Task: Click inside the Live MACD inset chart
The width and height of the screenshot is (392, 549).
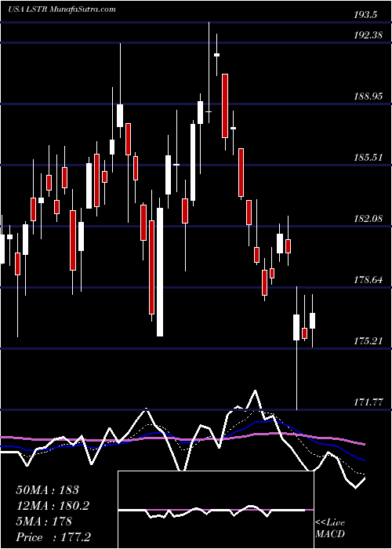Action: pyautogui.click(x=216, y=510)
